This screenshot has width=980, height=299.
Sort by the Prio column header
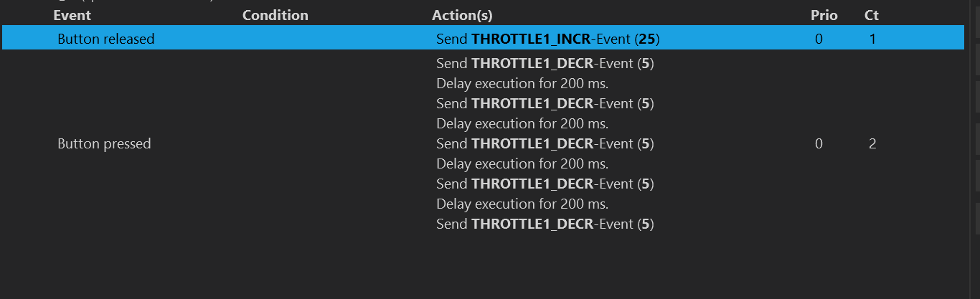coord(824,15)
